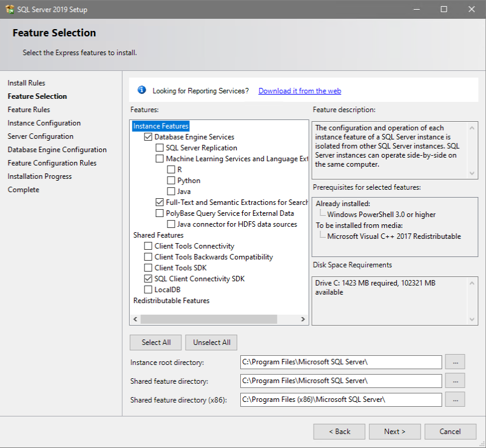Uncheck Full-Text and Semantic Extractions for Search
Viewport: 486px width, 448px height.
click(160, 202)
